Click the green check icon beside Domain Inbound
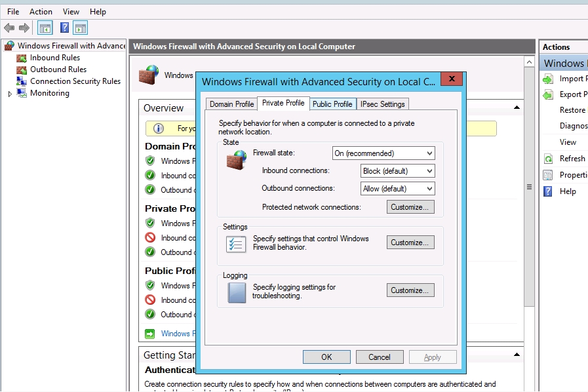The height and width of the screenshot is (392, 588). [x=150, y=175]
